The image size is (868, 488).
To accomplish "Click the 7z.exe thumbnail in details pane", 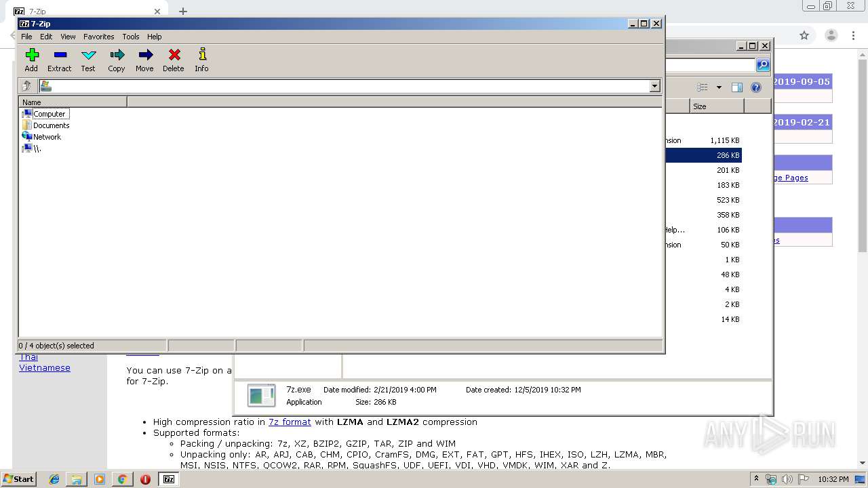I will point(261,395).
